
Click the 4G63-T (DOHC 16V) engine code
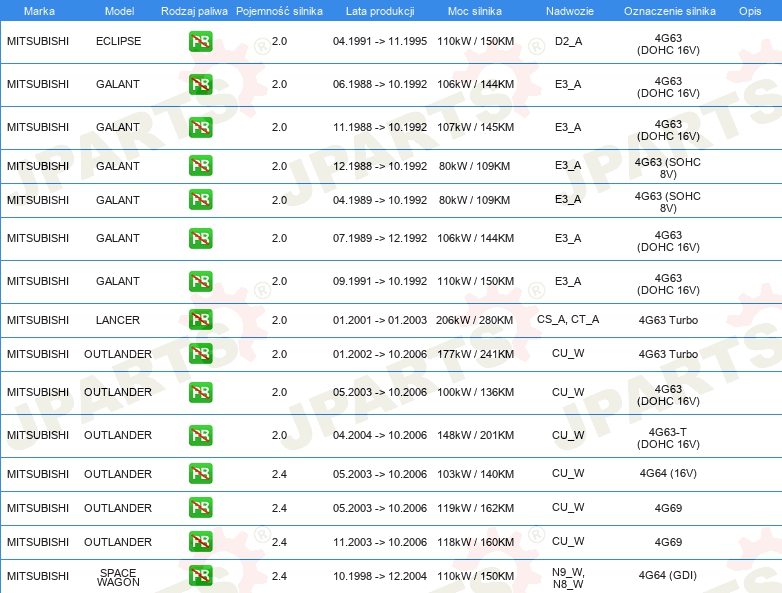tap(668, 438)
